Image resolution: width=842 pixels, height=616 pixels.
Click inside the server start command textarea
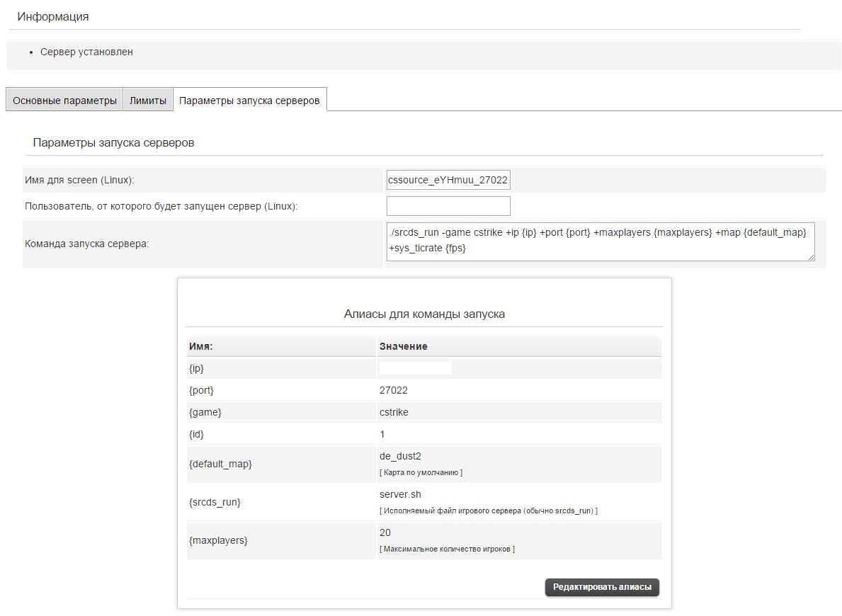coord(601,242)
